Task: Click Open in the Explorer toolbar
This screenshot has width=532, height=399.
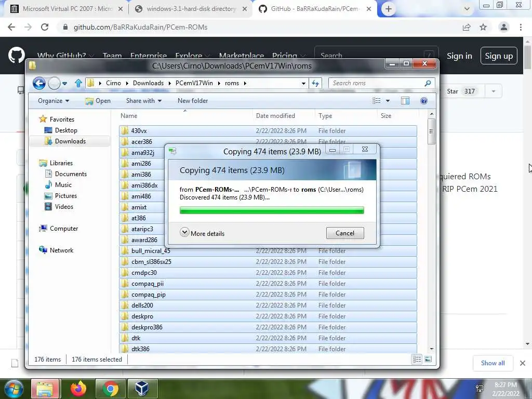Action: 98,101
